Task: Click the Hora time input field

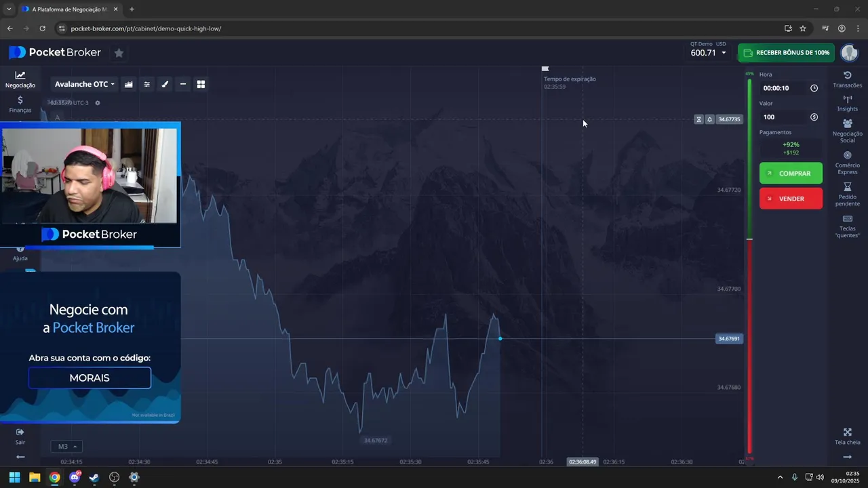Action: pos(791,88)
